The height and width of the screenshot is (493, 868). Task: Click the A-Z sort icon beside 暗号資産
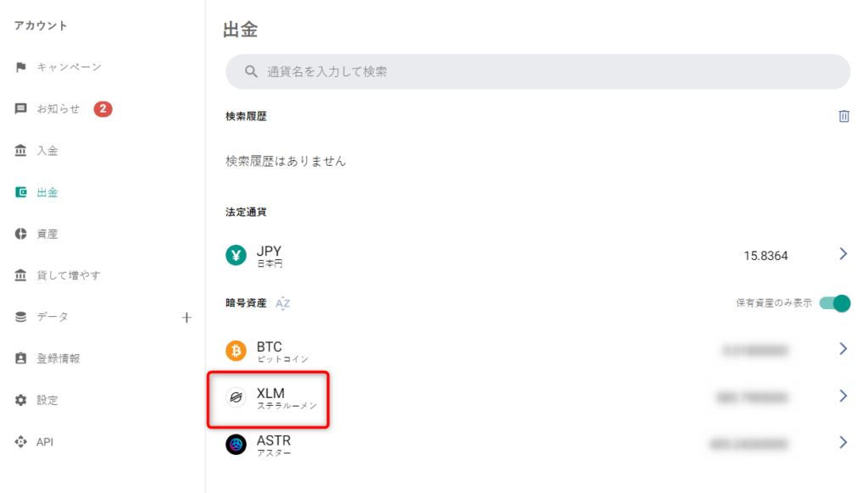[282, 303]
